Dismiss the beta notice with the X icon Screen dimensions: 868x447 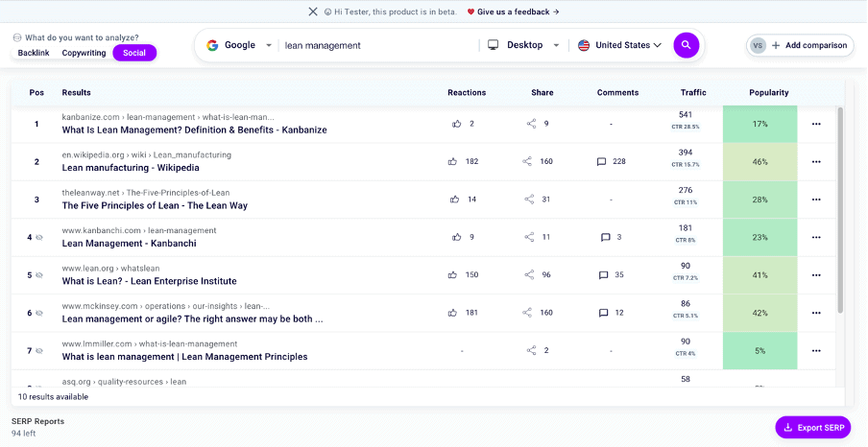click(x=313, y=12)
